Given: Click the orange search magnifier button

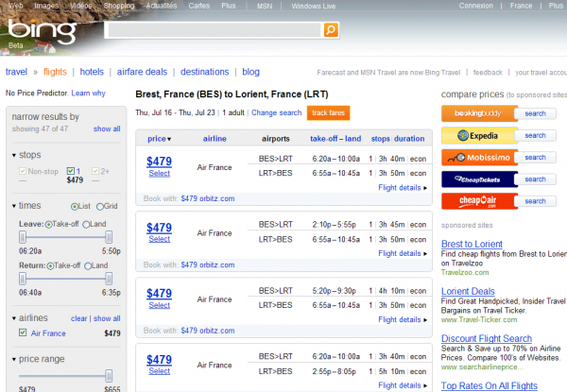Looking at the screenshot, I should click(331, 30).
